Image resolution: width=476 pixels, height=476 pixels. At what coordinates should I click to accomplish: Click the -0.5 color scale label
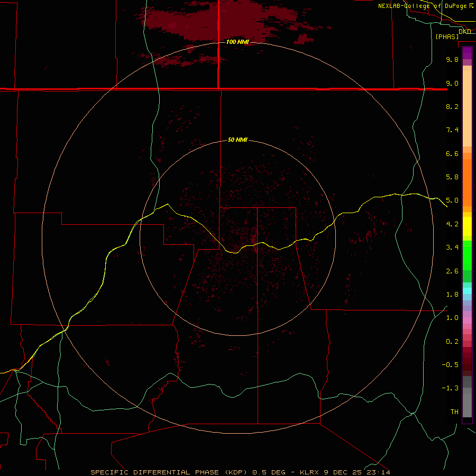click(450, 365)
